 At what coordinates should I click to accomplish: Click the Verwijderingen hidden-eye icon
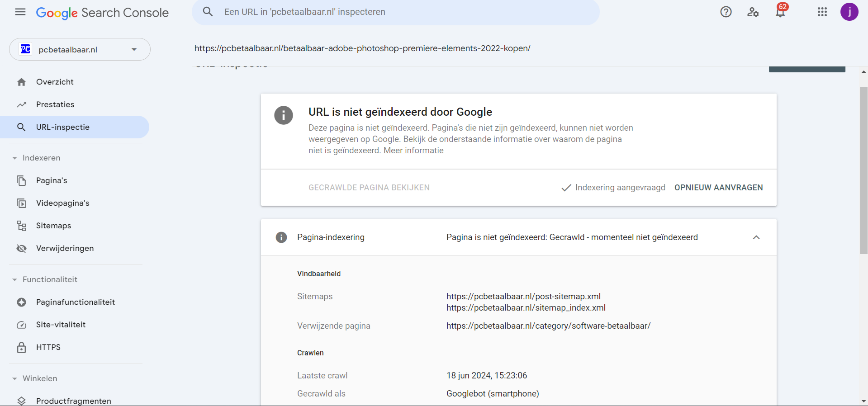point(21,248)
